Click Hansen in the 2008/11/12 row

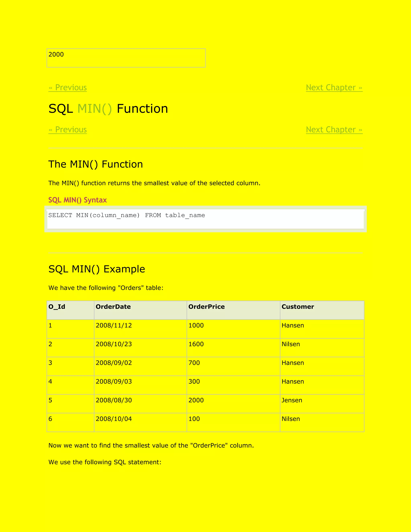(322, 329)
